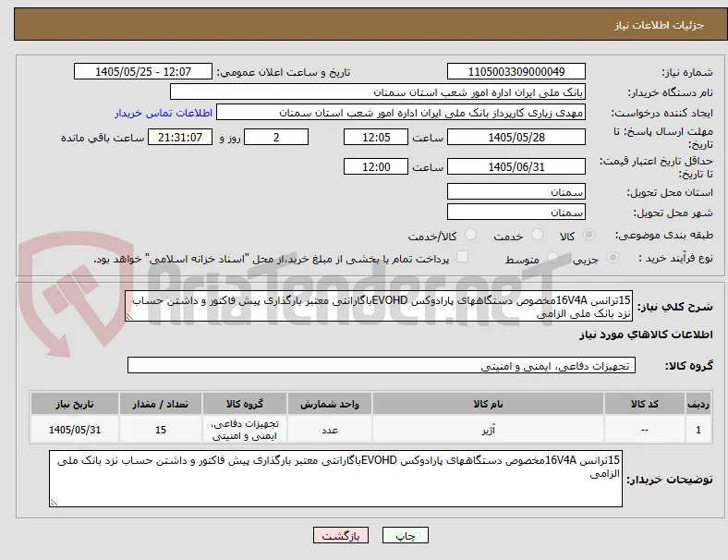Screen dimensions: 728x560
Task: Click the گروه کالا column header
Action: 245,404
